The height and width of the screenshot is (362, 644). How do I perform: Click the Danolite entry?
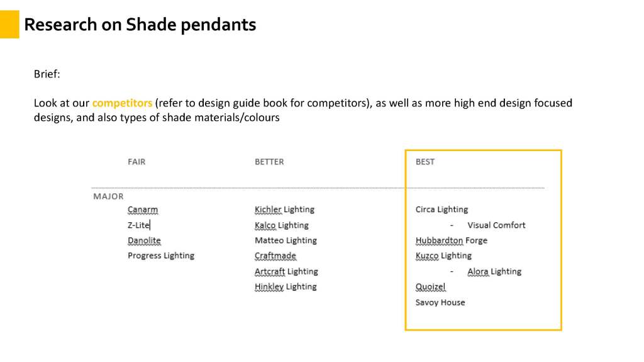tap(144, 240)
